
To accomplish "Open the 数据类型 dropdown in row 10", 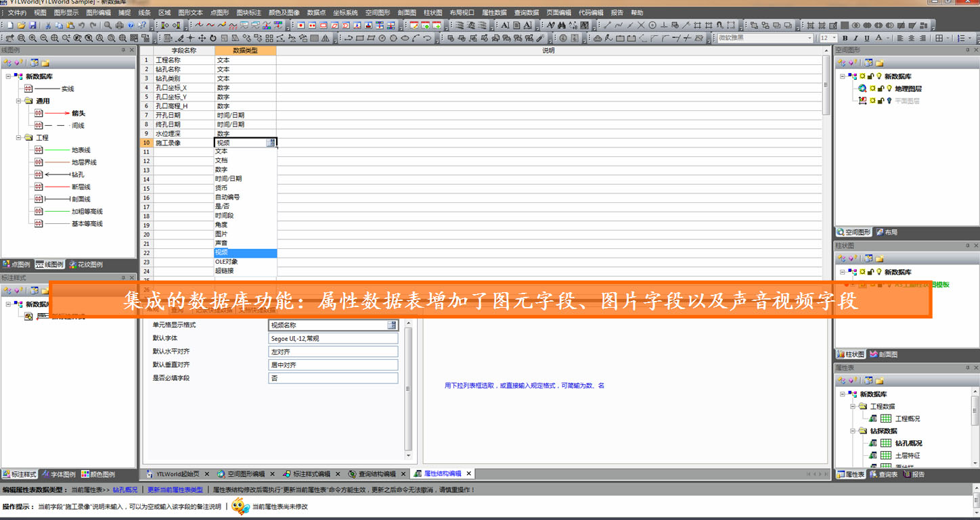I will pos(271,143).
